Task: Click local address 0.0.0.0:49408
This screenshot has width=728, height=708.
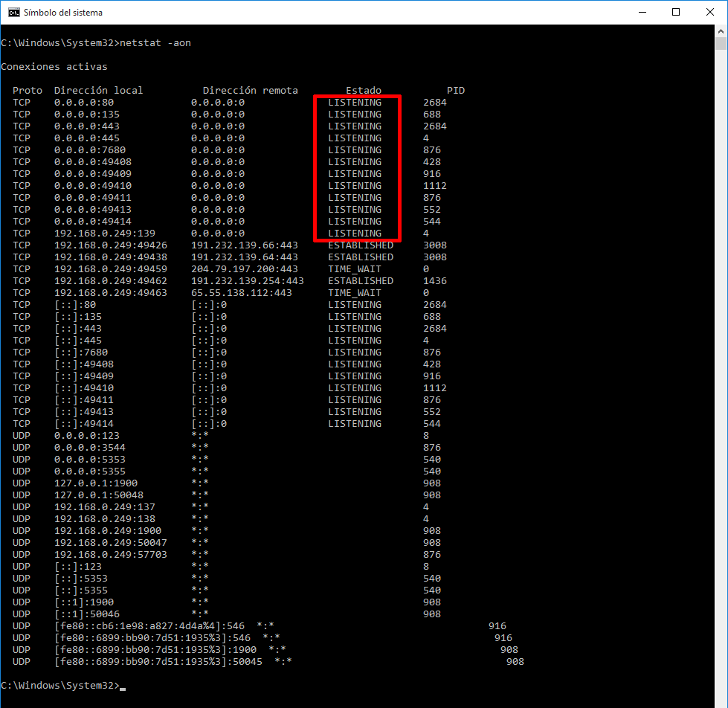Action: [x=93, y=162]
